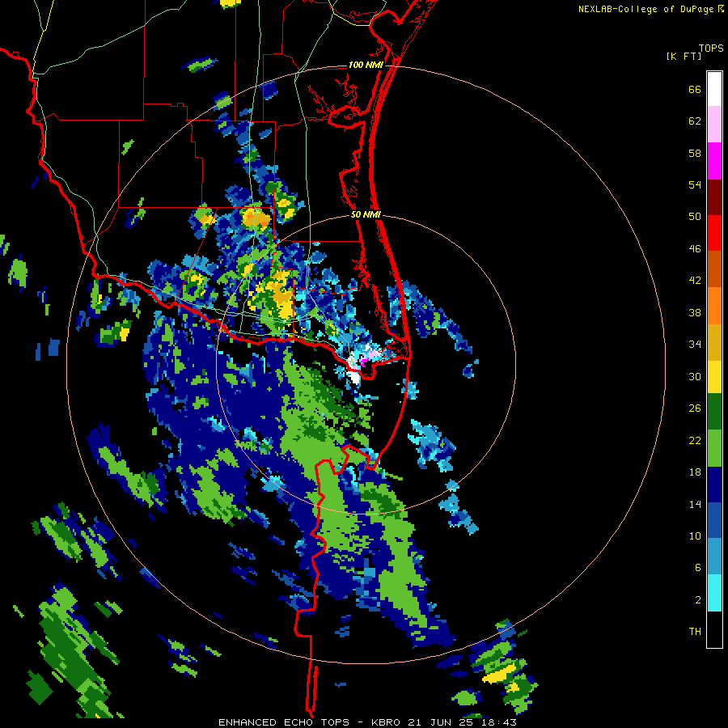
Task: Click the legend value 50
Action: [695, 216]
